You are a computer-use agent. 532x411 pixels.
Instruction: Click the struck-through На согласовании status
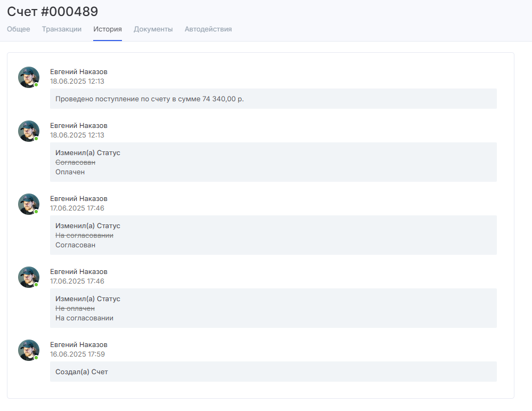(84, 236)
